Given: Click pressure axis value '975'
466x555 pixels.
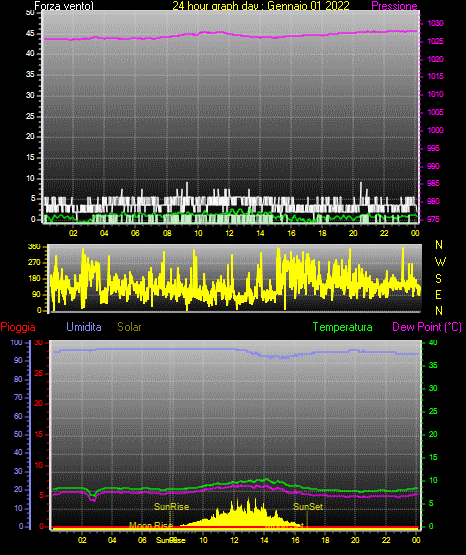Looking at the screenshot, I should (433, 219).
